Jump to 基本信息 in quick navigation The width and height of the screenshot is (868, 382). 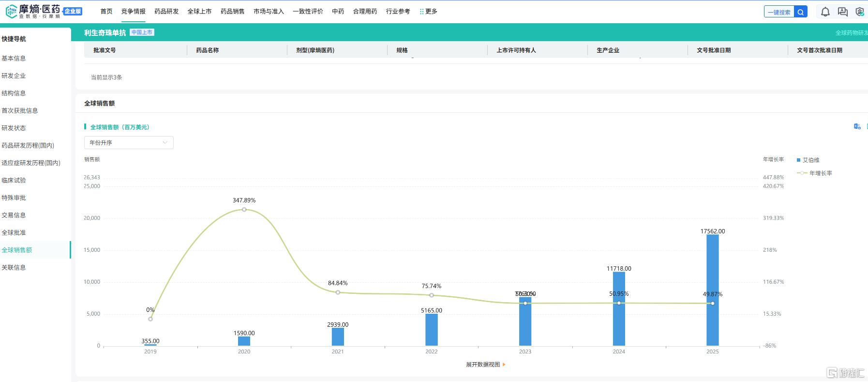point(14,58)
